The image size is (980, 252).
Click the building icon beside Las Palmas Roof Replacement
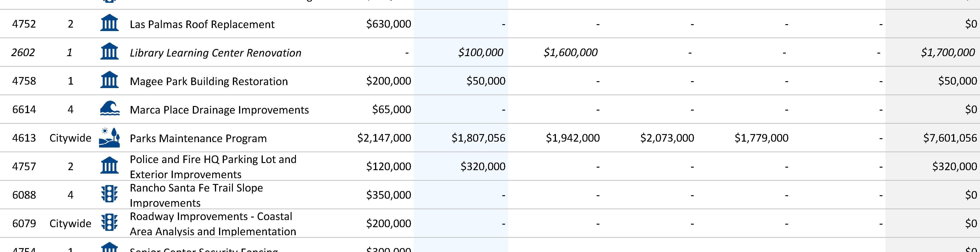tap(109, 23)
